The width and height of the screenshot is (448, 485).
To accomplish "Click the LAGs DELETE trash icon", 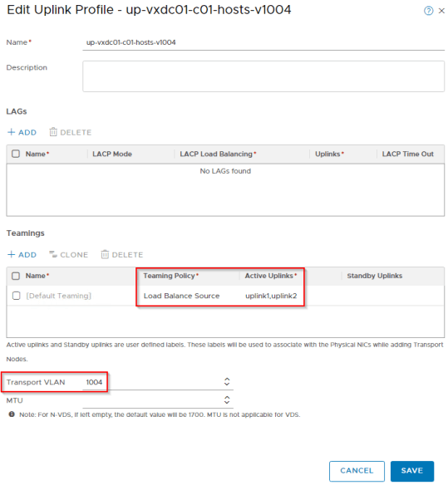I will [53, 132].
